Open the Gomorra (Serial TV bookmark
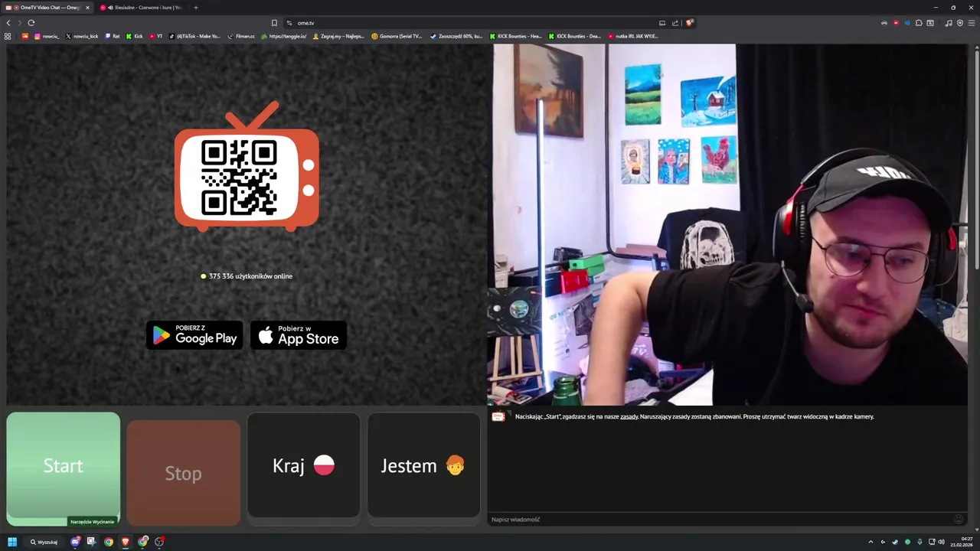980x551 pixels. 397,36
